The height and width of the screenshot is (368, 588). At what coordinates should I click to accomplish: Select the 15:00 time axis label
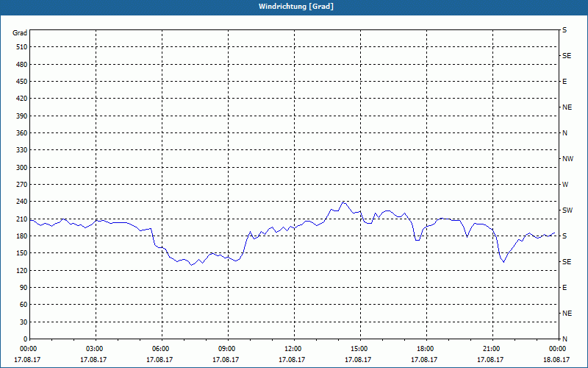pyautogui.click(x=360, y=348)
